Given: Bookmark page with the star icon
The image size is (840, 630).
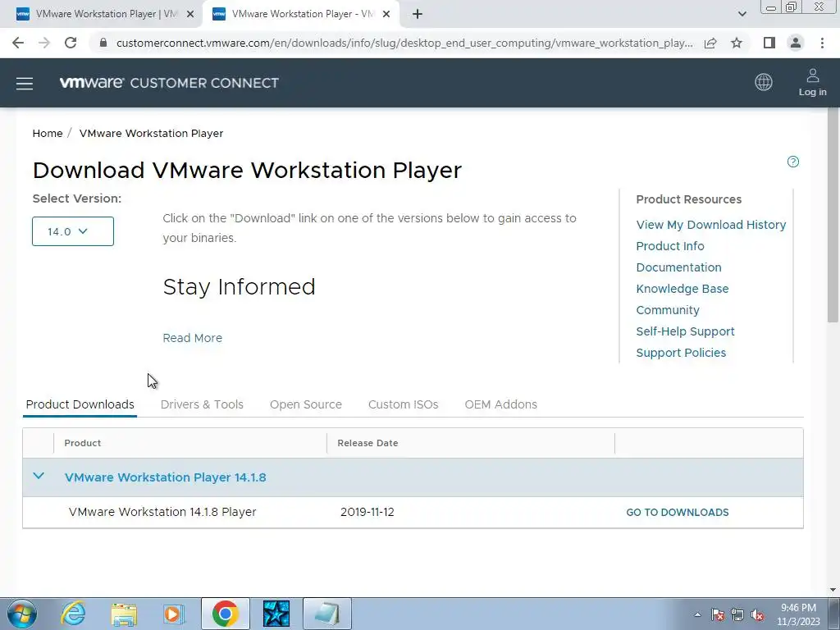Looking at the screenshot, I should pyautogui.click(x=737, y=43).
